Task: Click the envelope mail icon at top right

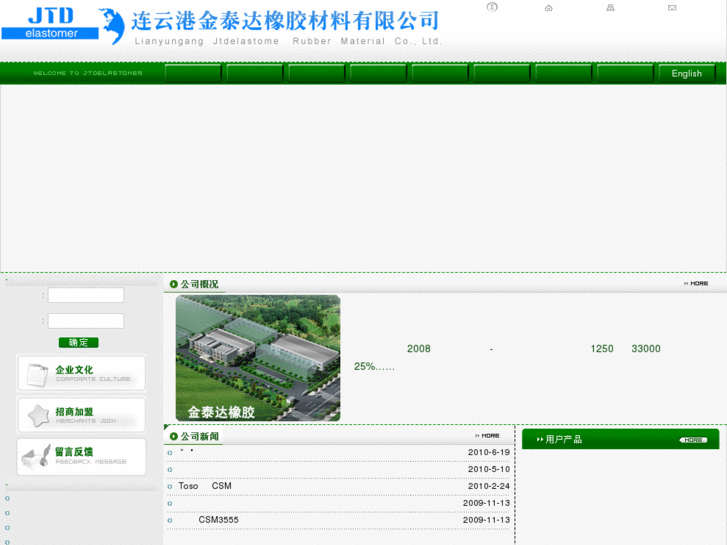Action: click(672, 8)
